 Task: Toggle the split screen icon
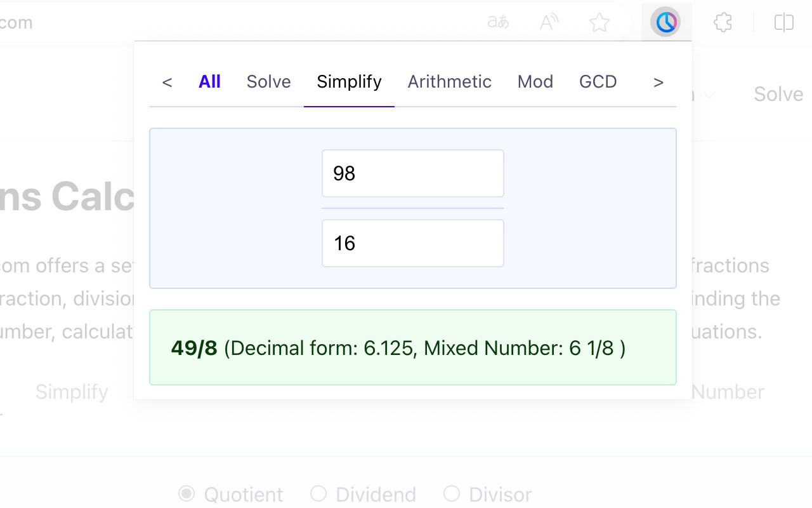[x=784, y=23]
